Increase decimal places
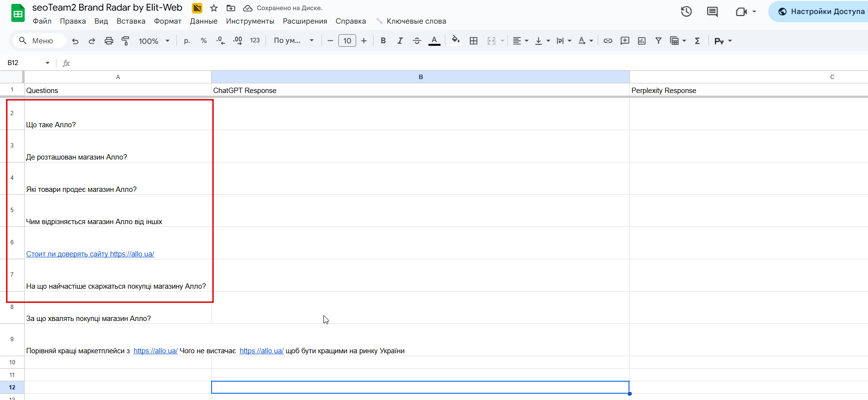Viewport: 868px width, 400px height. [x=238, y=41]
